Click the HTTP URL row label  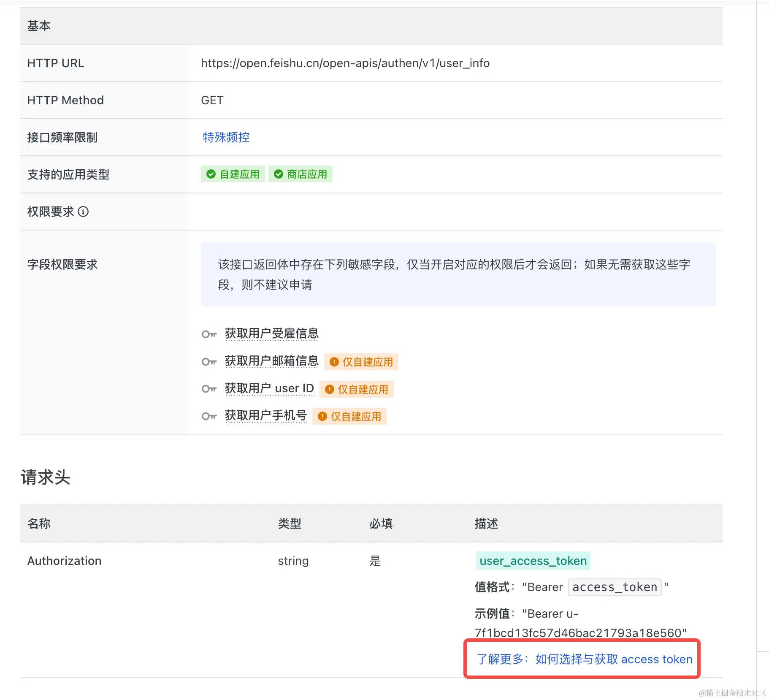(56, 63)
